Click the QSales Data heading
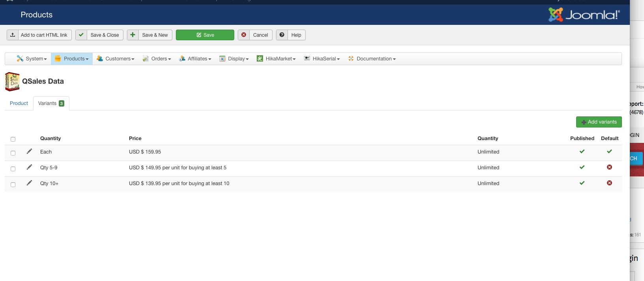This screenshot has height=281, width=644. pyautogui.click(x=43, y=81)
